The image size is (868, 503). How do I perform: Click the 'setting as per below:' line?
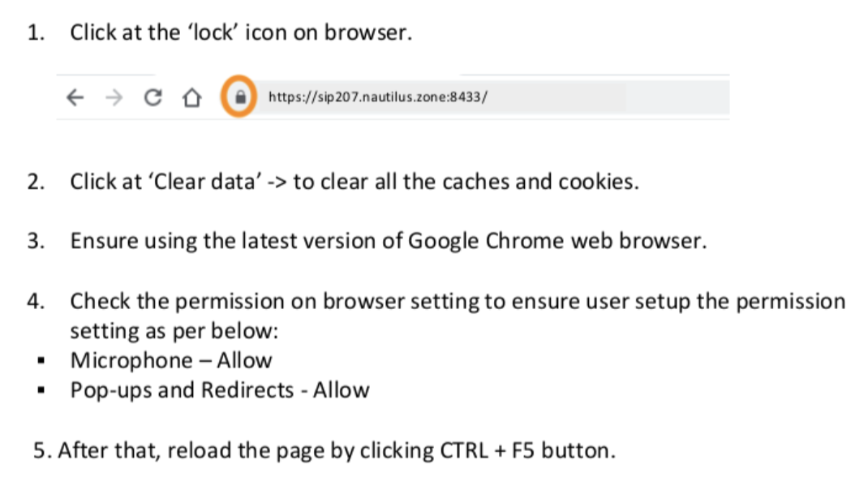click(x=174, y=331)
